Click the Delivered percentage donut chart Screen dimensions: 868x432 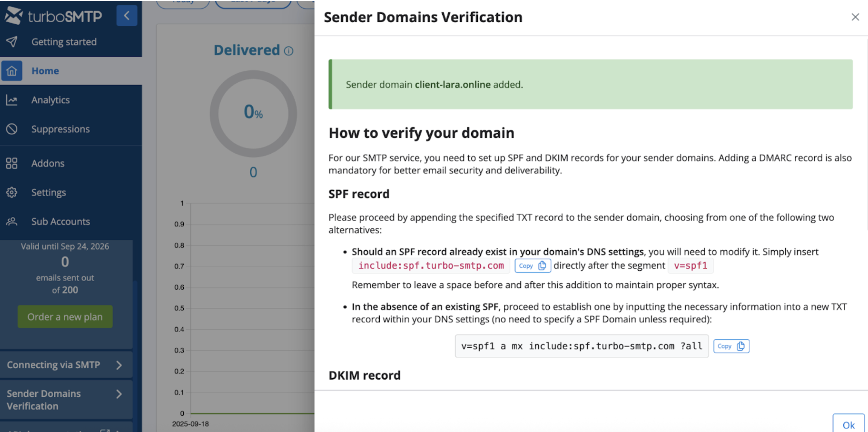(253, 114)
